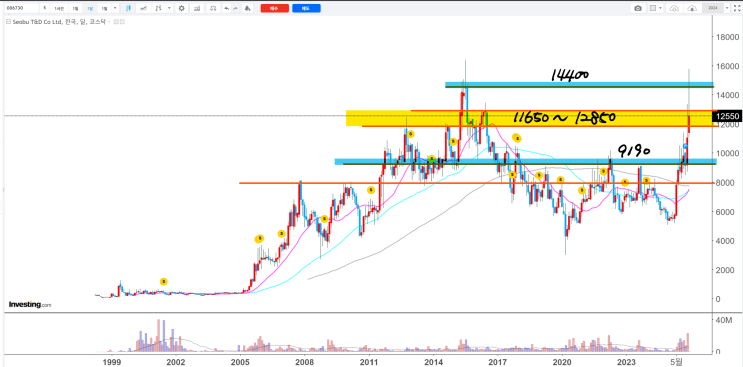Click the redo arrow in toolbar

click(235, 8)
